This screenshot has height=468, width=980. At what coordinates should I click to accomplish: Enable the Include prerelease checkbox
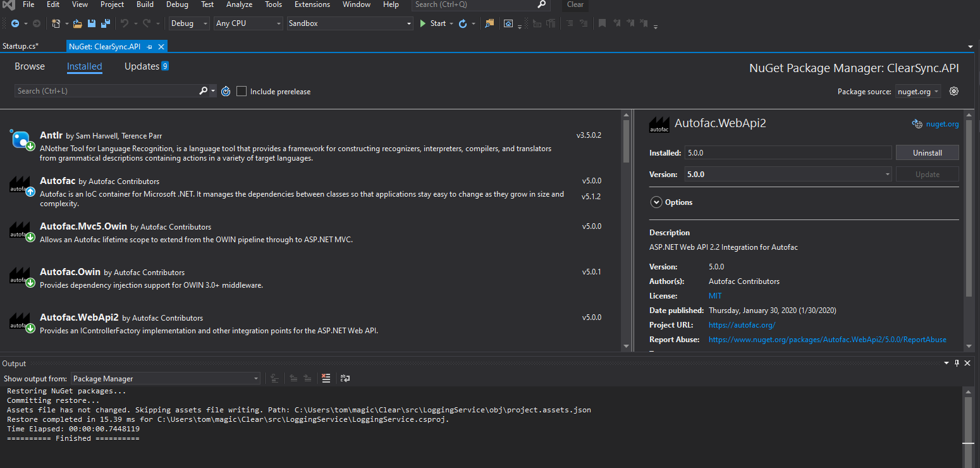[x=242, y=91]
